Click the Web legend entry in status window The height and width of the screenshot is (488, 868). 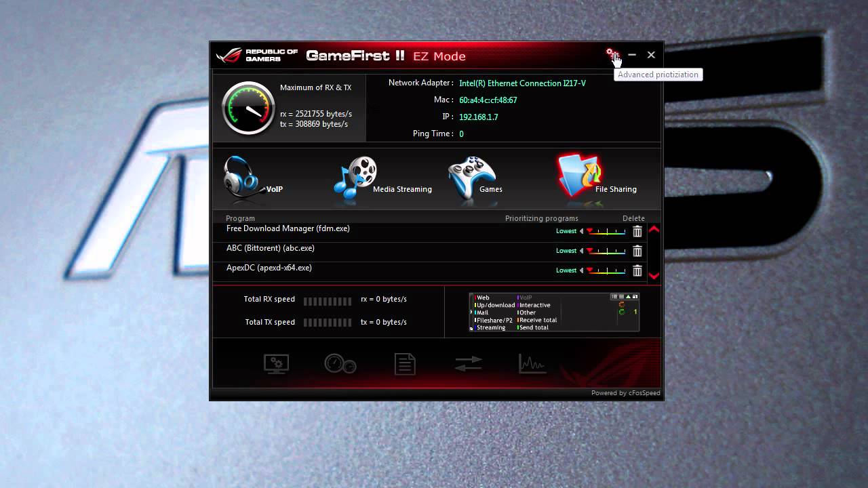pos(482,298)
